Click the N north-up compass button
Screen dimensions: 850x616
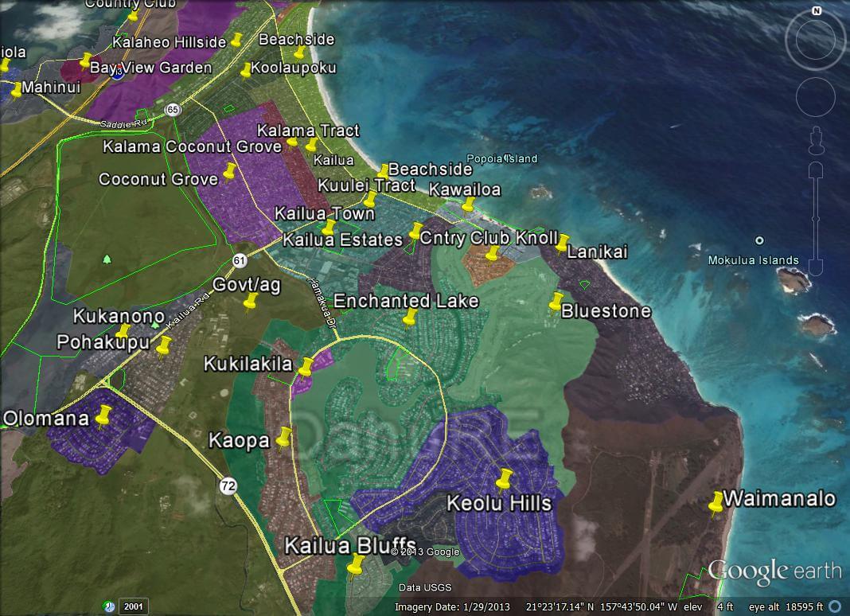[817, 11]
